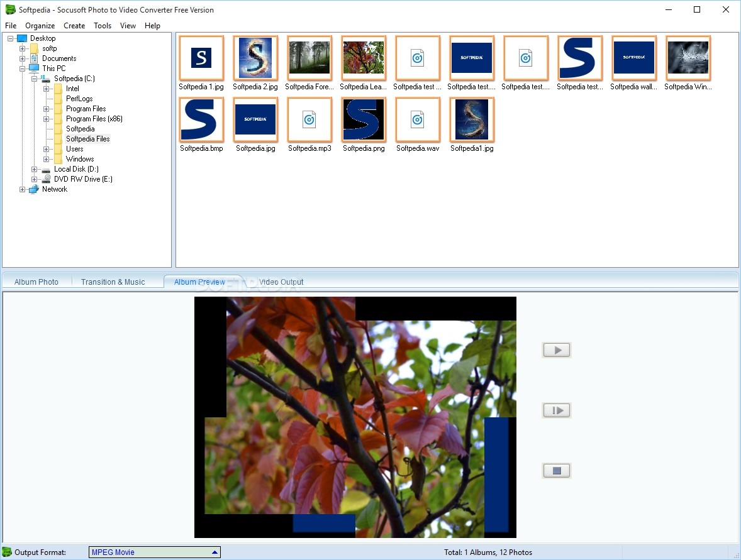Select the PerfLogs folder
This screenshot has height=560, width=741.
(79, 99)
